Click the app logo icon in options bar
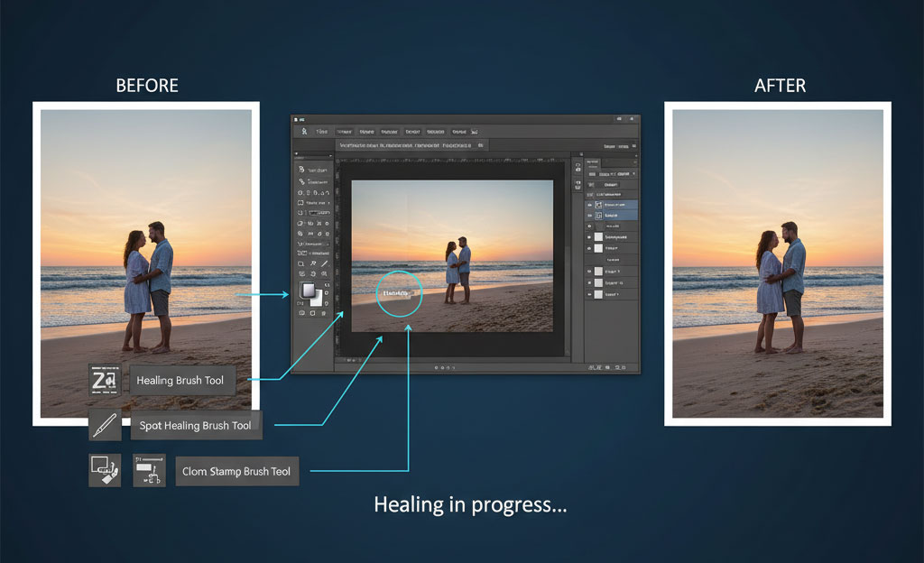The image size is (924, 563). (305, 131)
